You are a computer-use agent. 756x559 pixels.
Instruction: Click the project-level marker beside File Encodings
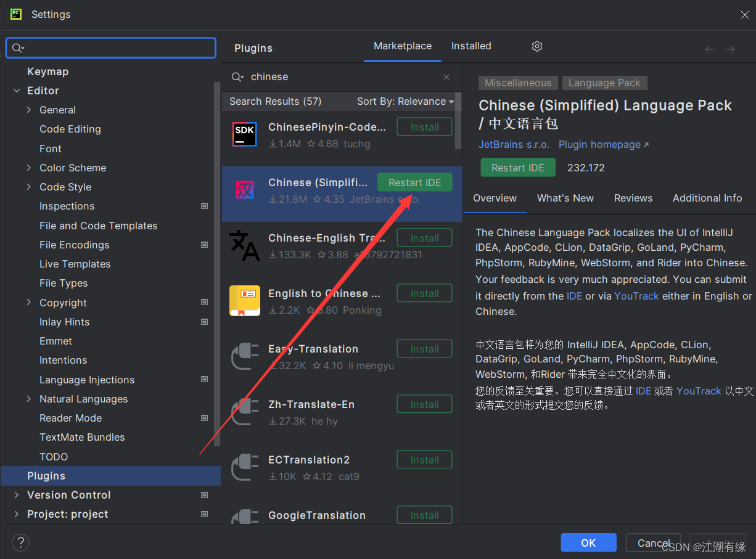205,245
